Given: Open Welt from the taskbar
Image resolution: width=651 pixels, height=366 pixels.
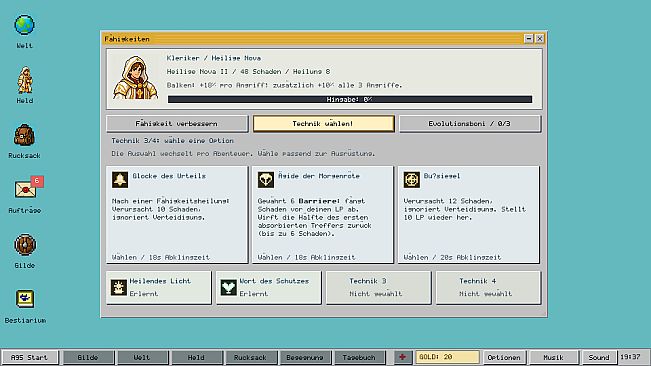Looking at the screenshot, I should (142, 357).
